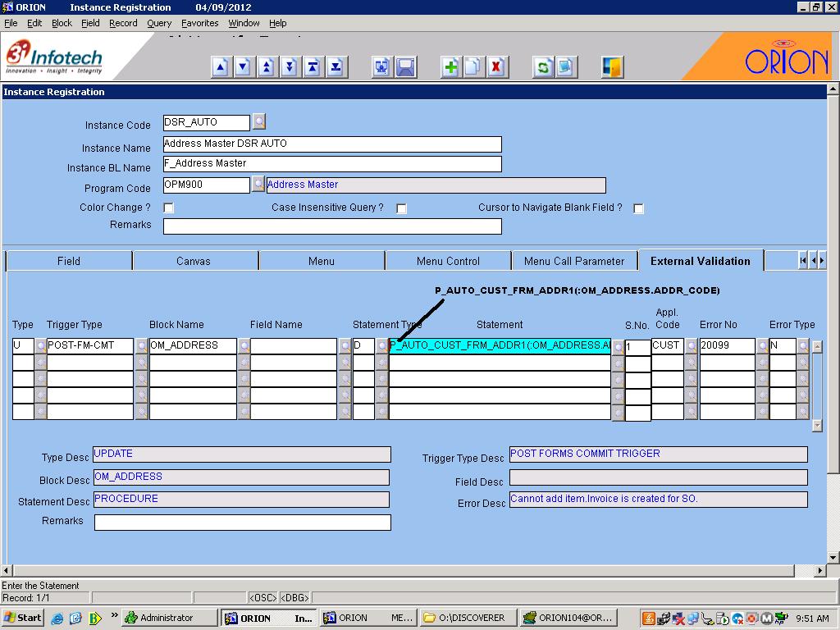840x630 pixels.
Task: Open the Menu tab
Action: pos(322,261)
